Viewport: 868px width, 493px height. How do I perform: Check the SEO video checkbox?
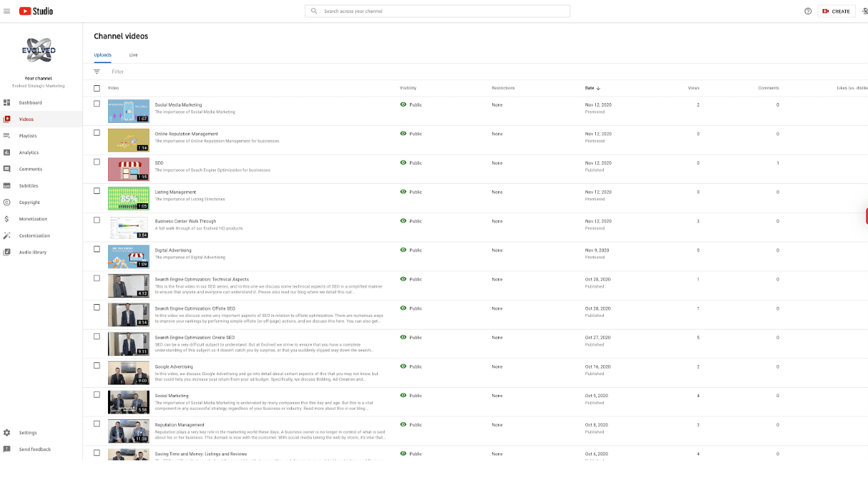[97, 162]
